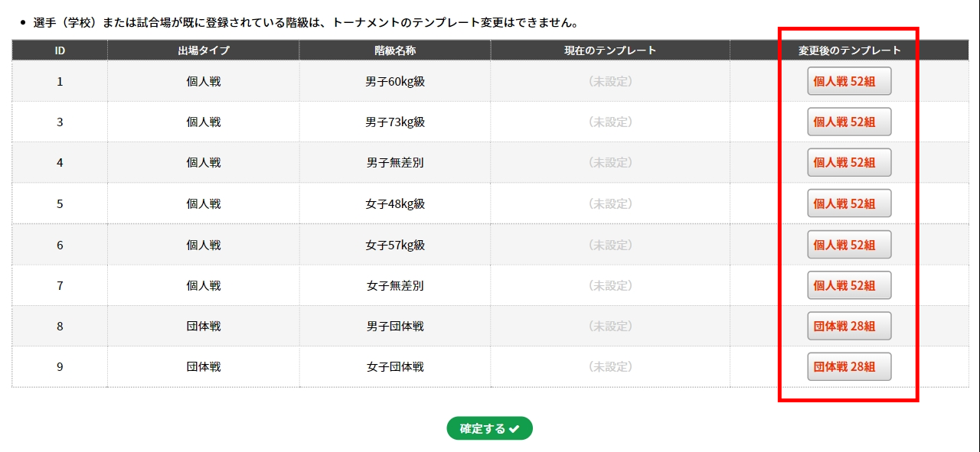The height and width of the screenshot is (452, 980).
Task: Click the ID cell showing 5
Action: (x=60, y=204)
